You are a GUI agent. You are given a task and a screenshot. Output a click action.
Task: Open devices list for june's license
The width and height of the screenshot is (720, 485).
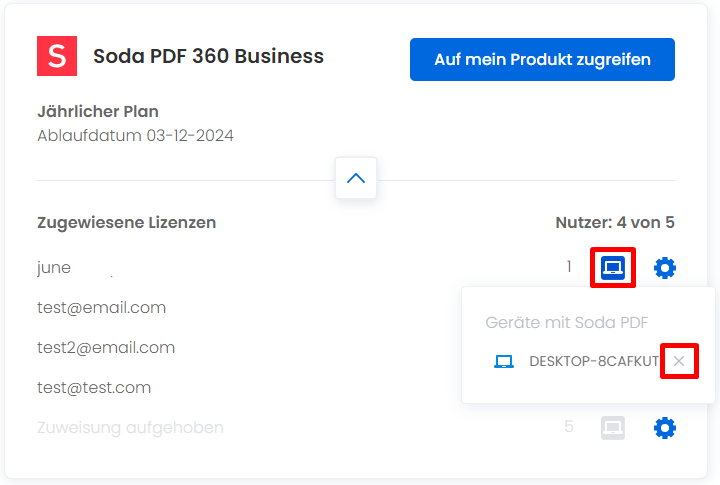(613, 268)
